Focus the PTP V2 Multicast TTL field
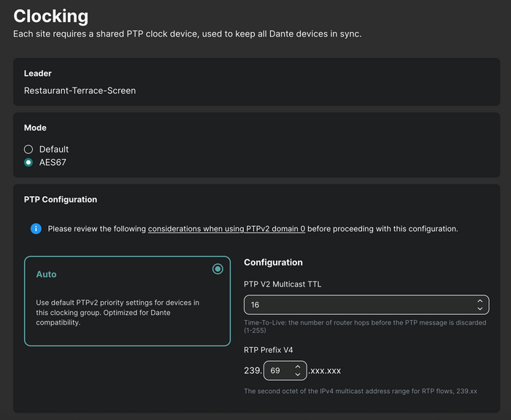The width and height of the screenshot is (511, 420). click(x=366, y=305)
